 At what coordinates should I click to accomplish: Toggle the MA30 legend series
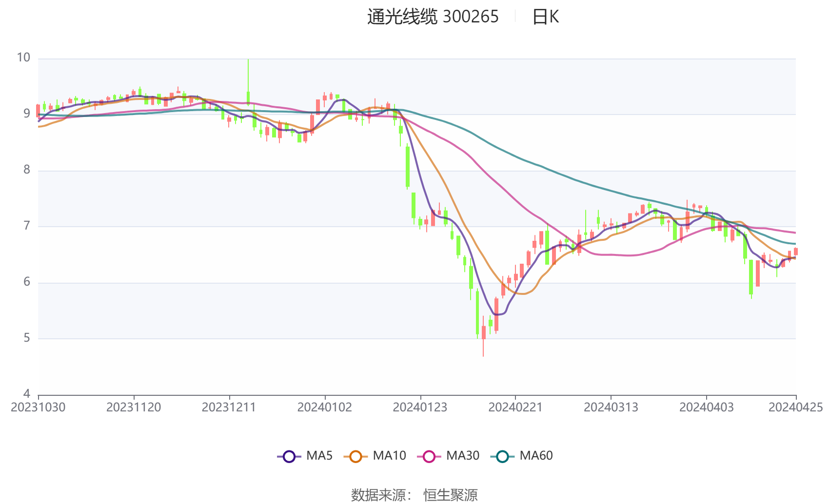[x=449, y=456]
